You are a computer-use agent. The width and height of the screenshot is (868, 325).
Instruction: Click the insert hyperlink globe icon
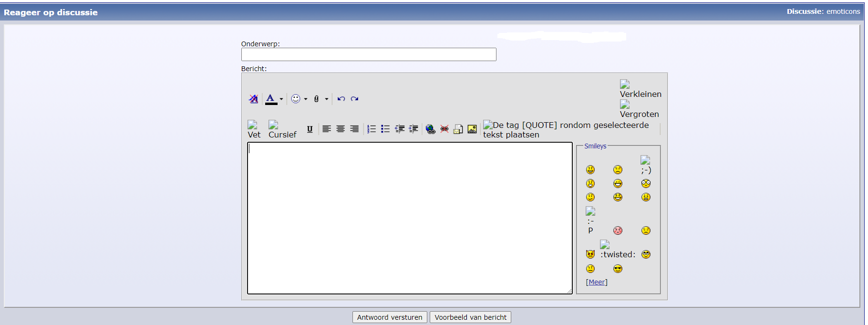pos(430,129)
